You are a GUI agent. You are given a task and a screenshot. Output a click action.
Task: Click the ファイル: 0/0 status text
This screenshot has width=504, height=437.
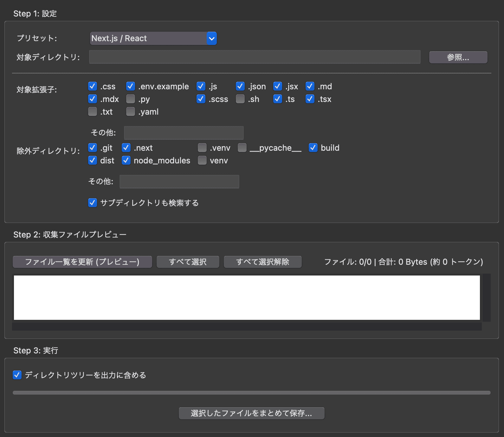point(403,262)
